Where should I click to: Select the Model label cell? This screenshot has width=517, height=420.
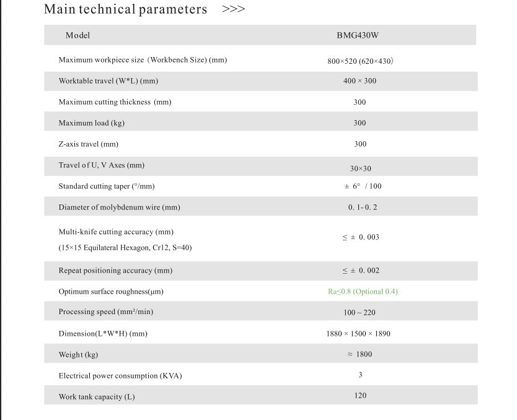coord(78,35)
